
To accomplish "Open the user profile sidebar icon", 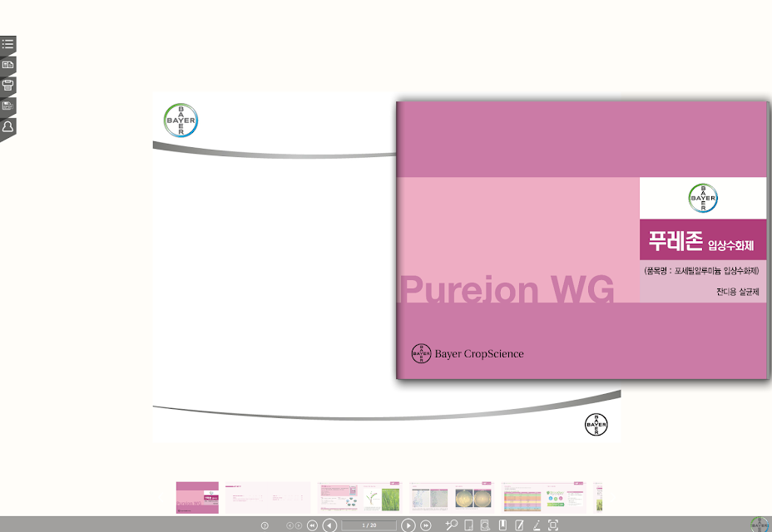I will 7,126.
